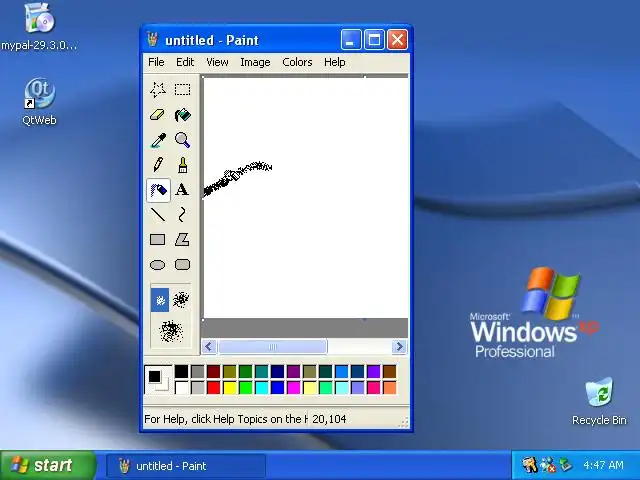This screenshot has width=640, height=480.
Task: Select the Recycle Bin desktop icon
Action: pos(599,402)
